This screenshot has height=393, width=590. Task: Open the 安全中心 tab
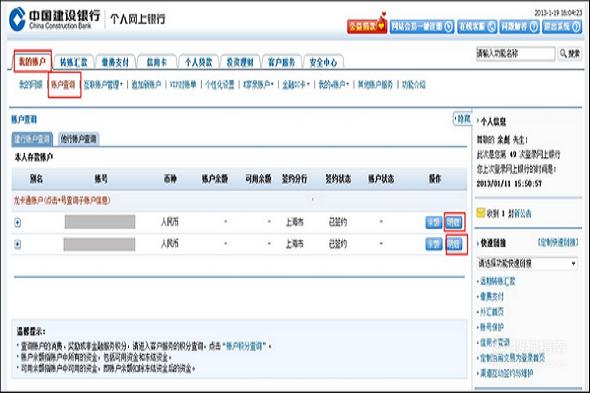click(x=323, y=62)
